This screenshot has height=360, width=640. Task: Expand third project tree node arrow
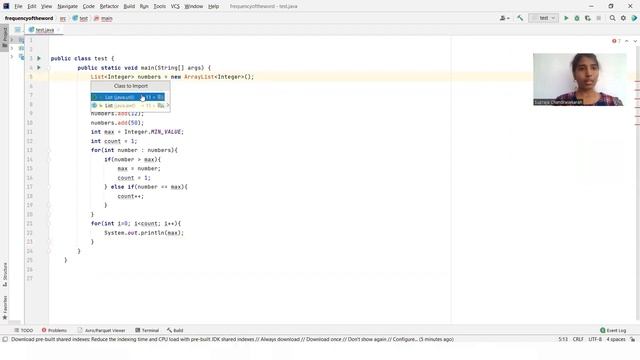pyautogui.click(x=12, y=57)
